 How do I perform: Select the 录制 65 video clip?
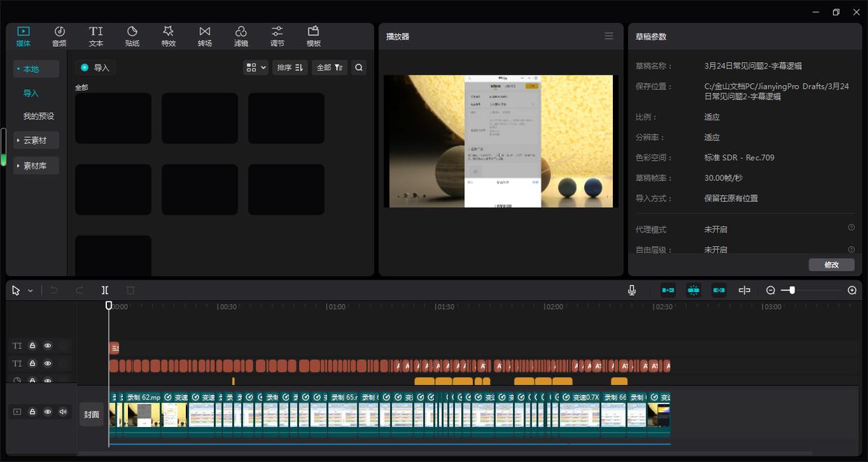[344, 414]
